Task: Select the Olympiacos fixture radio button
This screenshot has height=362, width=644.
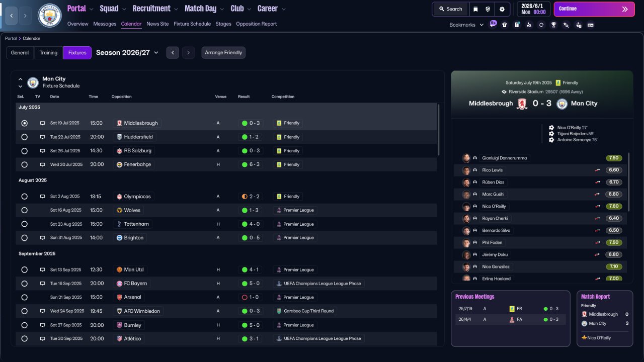Action: (x=24, y=197)
